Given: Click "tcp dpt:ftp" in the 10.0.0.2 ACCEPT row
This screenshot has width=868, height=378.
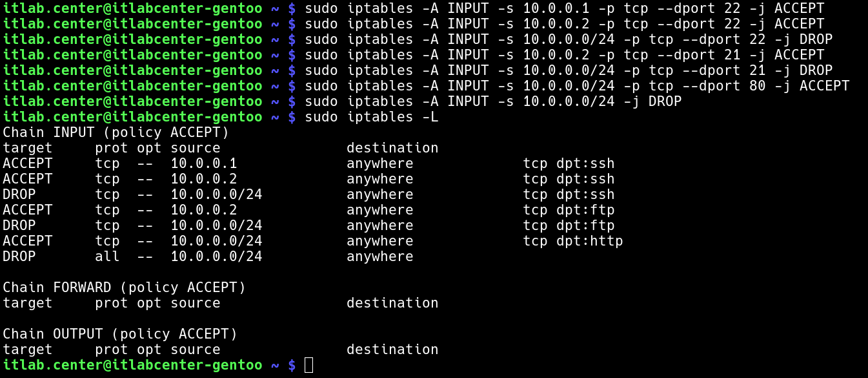Looking at the screenshot, I should pos(569,210).
